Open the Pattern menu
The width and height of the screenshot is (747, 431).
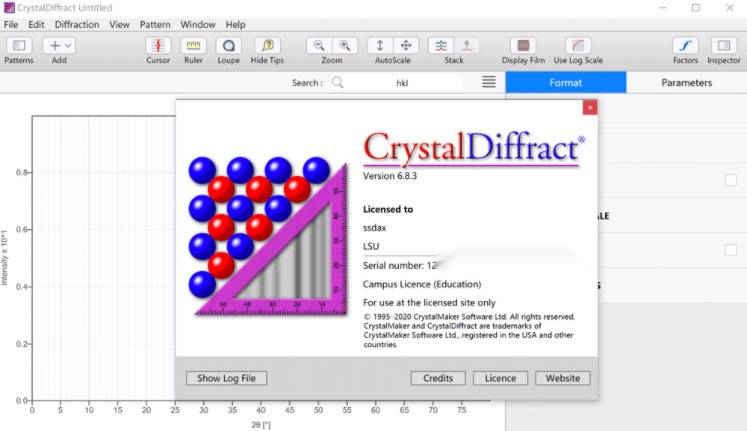point(155,24)
